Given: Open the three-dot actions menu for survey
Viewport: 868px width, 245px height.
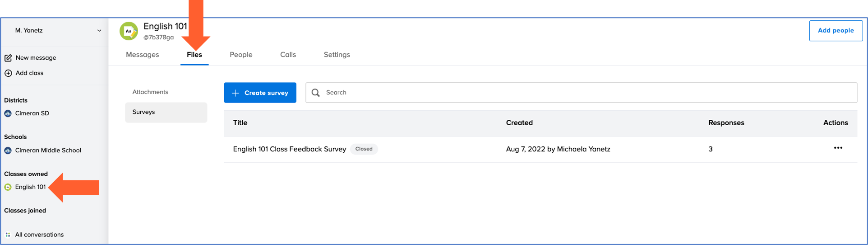Looking at the screenshot, I should (838, 148).
